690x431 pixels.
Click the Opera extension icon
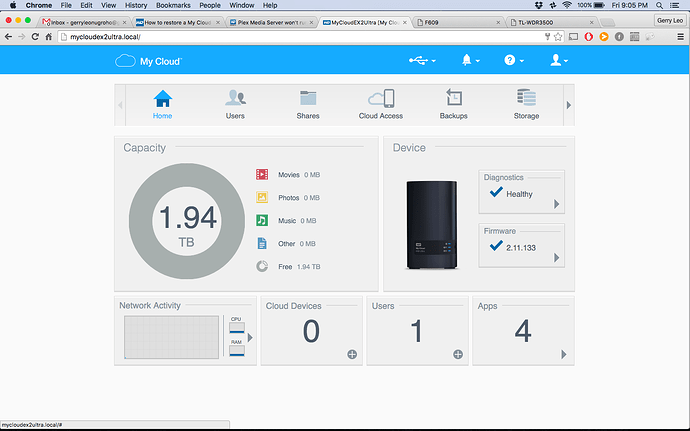click(589, 37)
